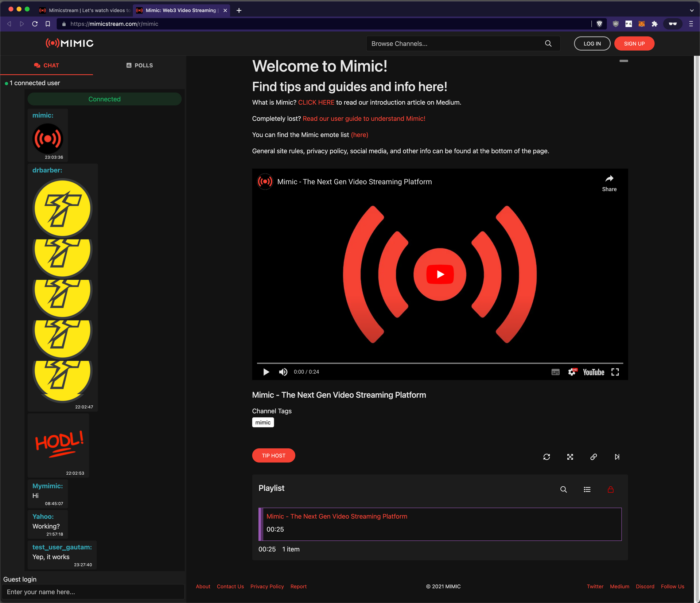Image resolution: width=700 pixels, height=603 pixels.
Task: Open the browser tab overview chevron
Action: click(x=692, y=10)
